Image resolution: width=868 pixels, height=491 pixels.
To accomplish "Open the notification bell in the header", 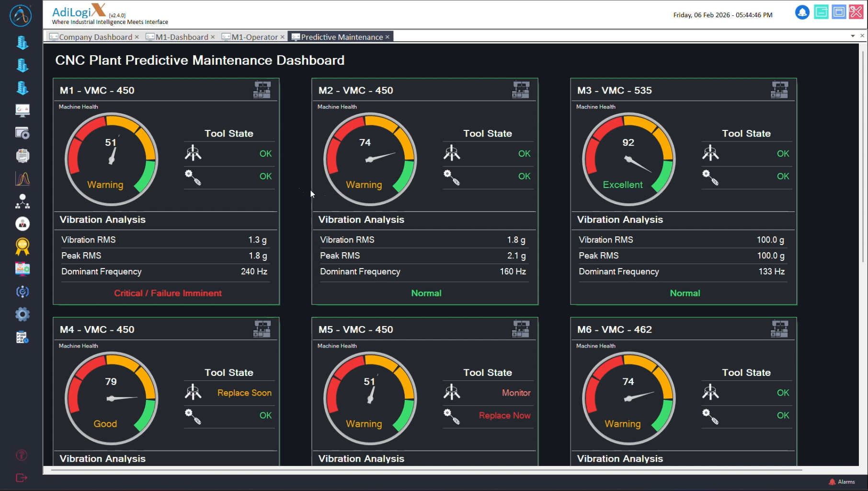I will coord(802,12).
